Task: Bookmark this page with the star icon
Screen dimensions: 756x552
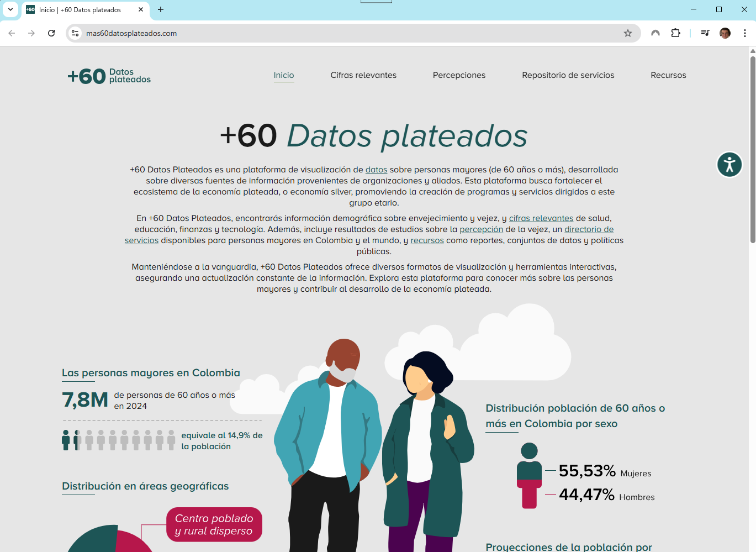Action: coord(627,33)
